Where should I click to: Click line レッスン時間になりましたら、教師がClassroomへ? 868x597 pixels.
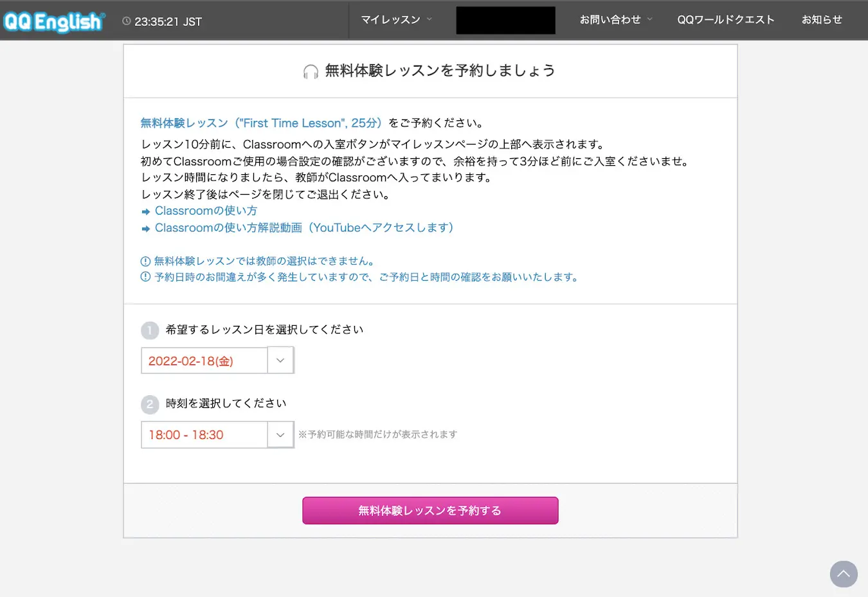pyautogui.click(x=318, y=177)
